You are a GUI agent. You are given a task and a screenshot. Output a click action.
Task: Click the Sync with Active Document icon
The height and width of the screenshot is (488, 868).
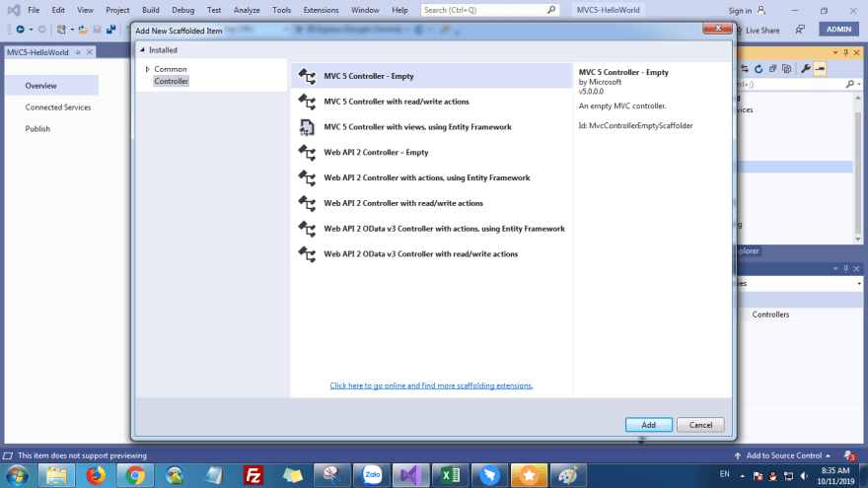(745, 69)
